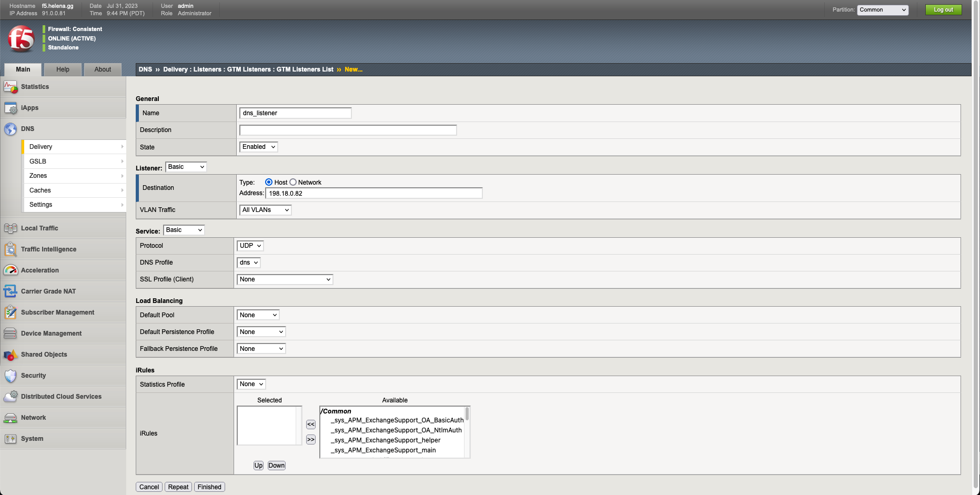Select the Host destination type radio button
This screenshot has width=980, height=495.
point(269,182)
